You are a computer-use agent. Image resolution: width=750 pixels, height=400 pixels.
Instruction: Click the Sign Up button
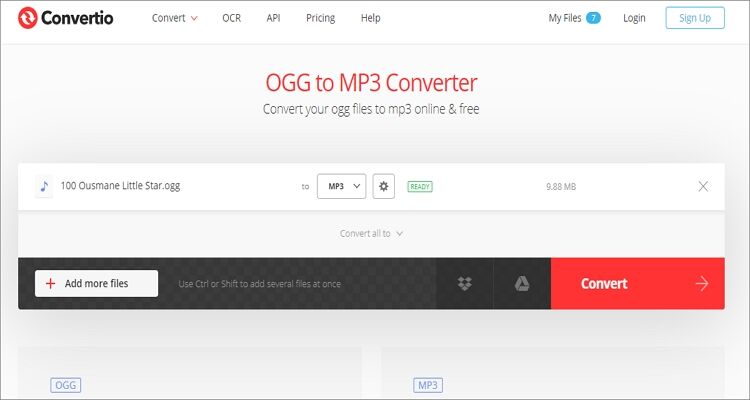[x=695, y=18]
